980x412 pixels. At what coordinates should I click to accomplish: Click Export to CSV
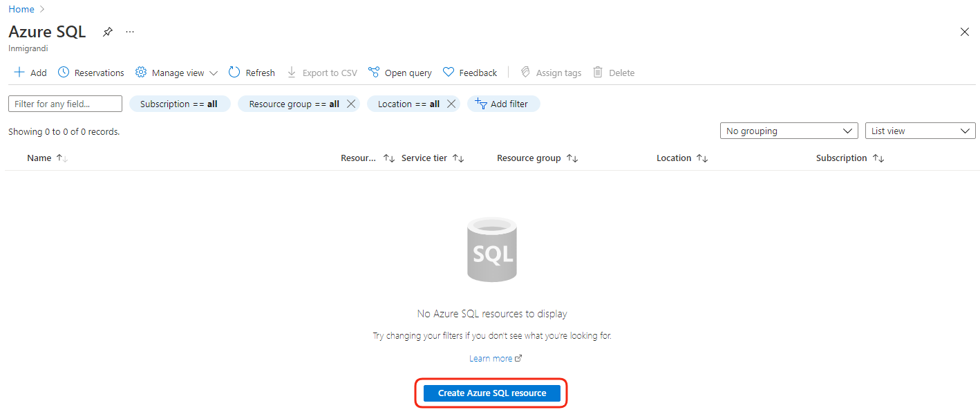[x=322, y=73]
